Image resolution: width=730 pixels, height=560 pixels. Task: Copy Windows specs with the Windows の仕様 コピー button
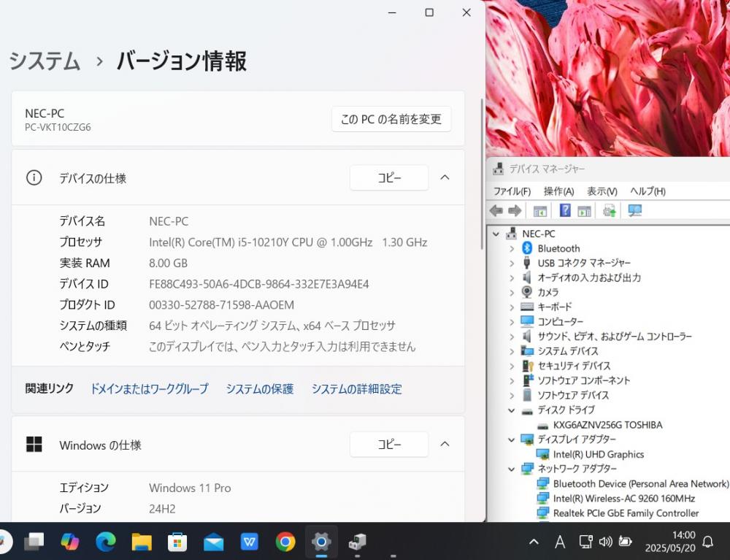pyautogui.click(x=389, y=444)
